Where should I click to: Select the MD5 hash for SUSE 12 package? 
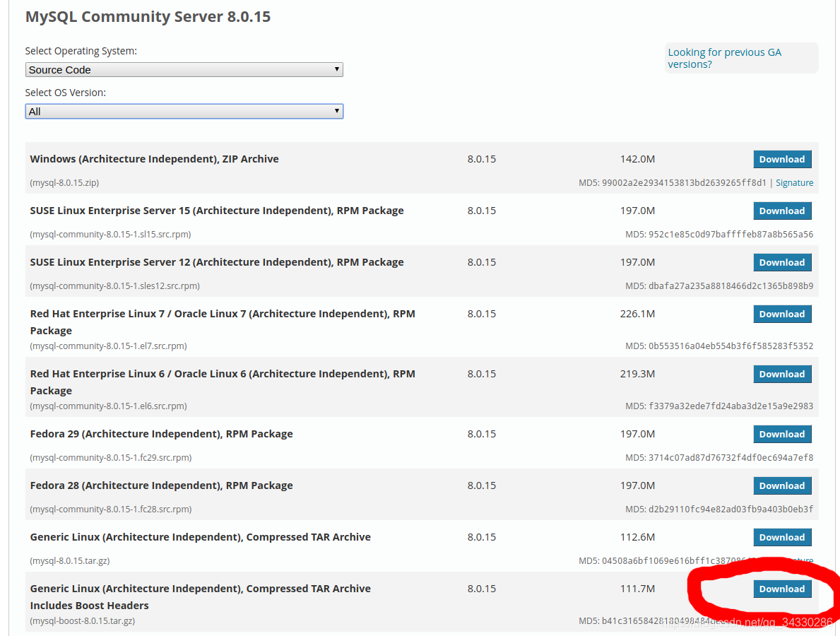point(730,285)
